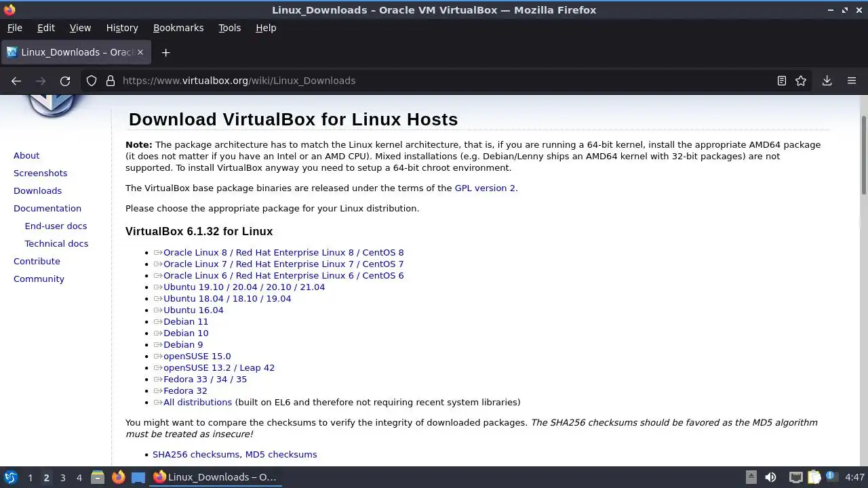Toggle reader view for this page
This screenshot has width=868, height=488.
782,81
